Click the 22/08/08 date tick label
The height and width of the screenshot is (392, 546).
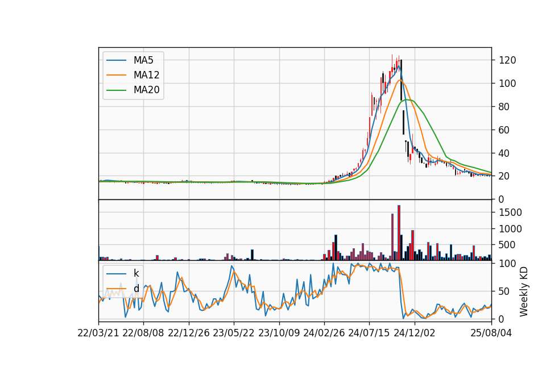tap(143, 333)
